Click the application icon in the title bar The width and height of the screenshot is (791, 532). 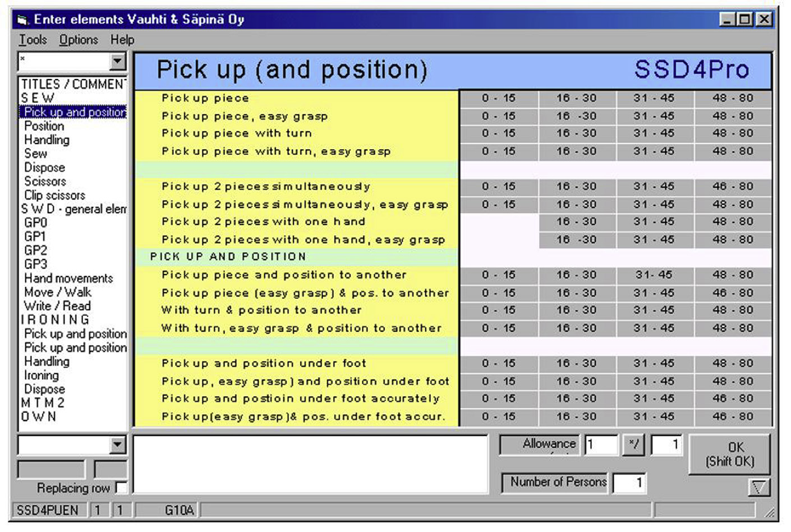click(x=22, y=20)
